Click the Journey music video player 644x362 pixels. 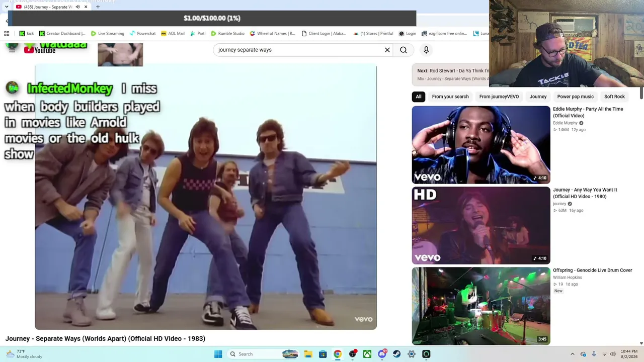click(206, 197)
